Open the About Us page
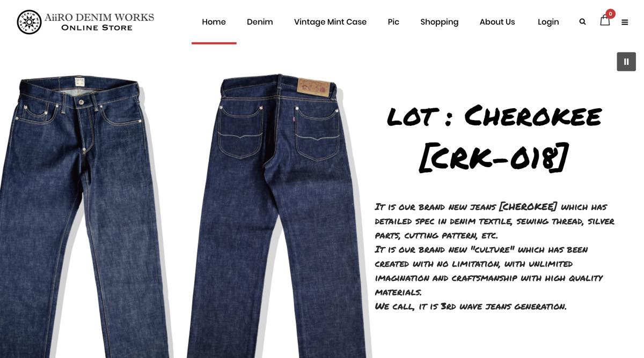 coord(497,22)
